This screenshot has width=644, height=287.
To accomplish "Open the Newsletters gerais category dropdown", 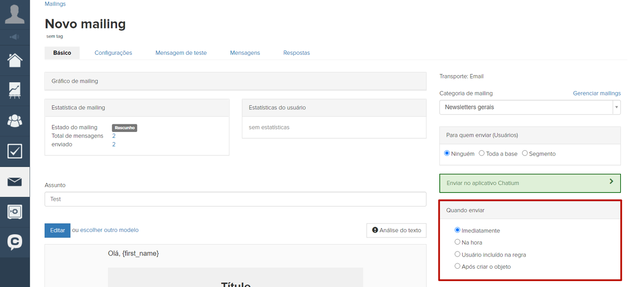I will 530,107.
